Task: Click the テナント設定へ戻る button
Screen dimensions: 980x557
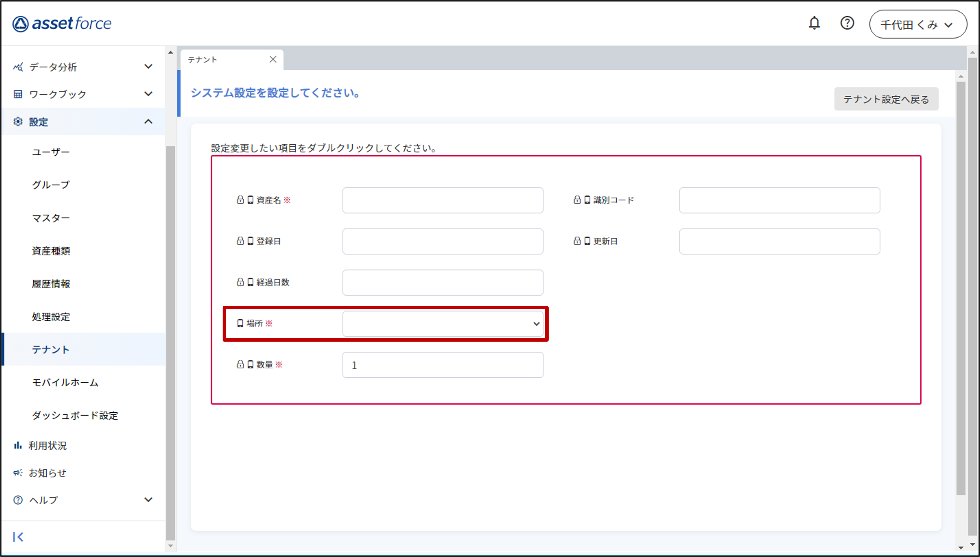Action: 886,100
